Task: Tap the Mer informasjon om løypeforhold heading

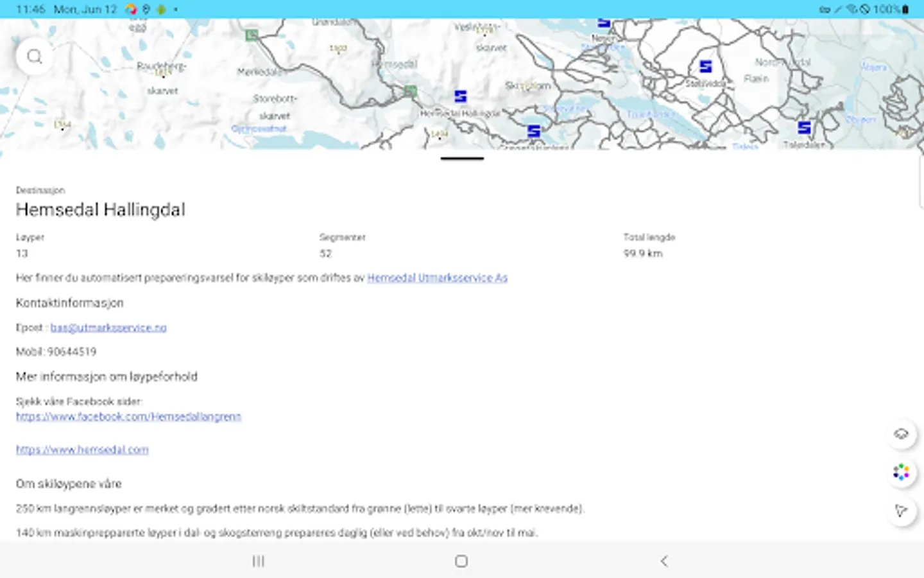Action: coord(107,377)
